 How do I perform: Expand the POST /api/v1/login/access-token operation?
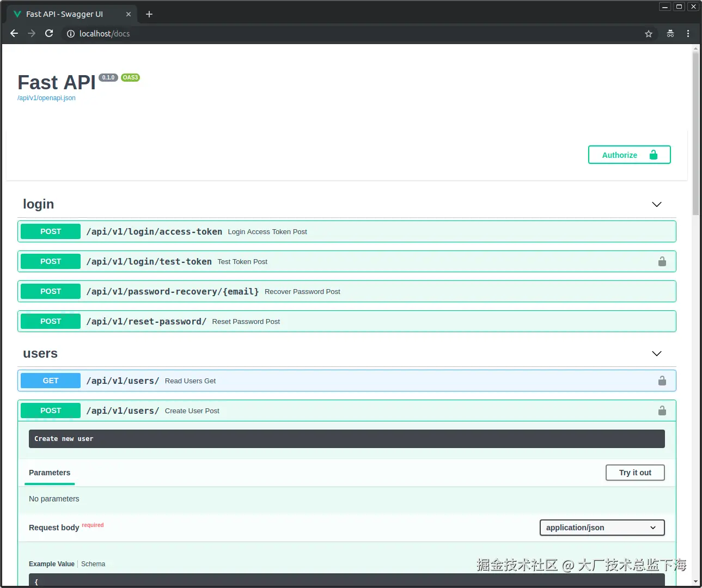pos(347,231)
